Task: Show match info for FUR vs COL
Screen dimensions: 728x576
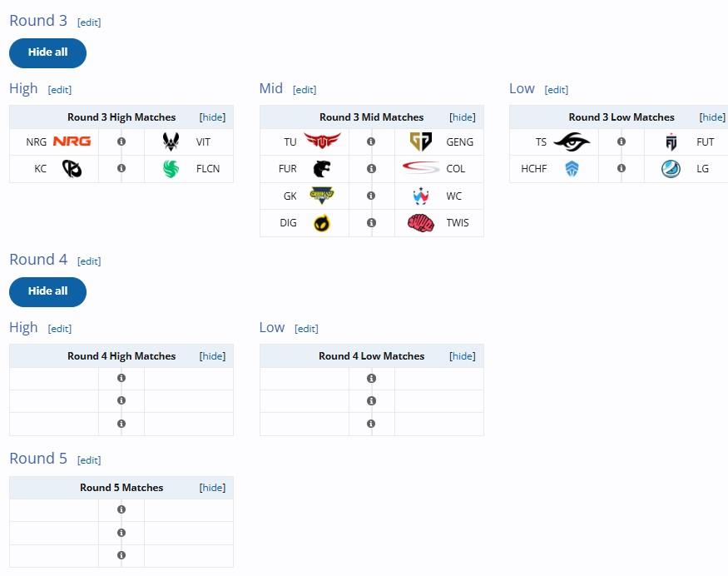Action: coord(371,169)
